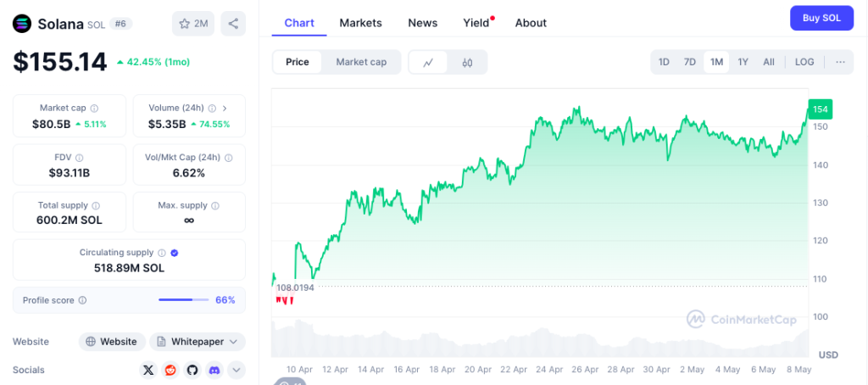Viewport: 868px width, 385px height.
Task: Open the GitHub social icon
Action: click(x=192, y=370)
